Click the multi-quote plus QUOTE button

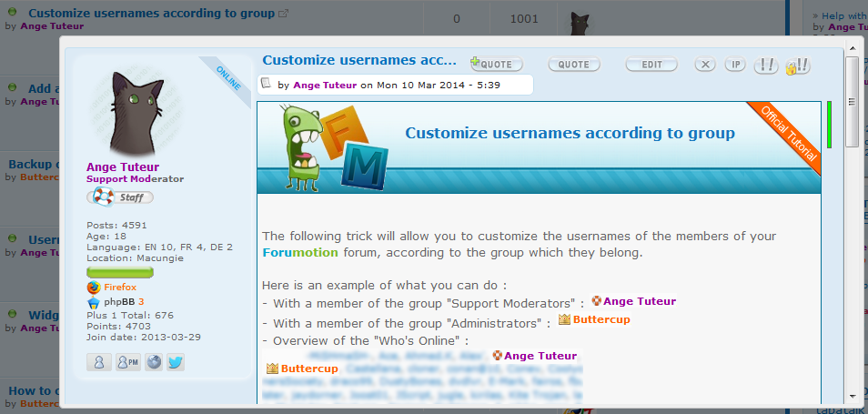click(497, 65)
